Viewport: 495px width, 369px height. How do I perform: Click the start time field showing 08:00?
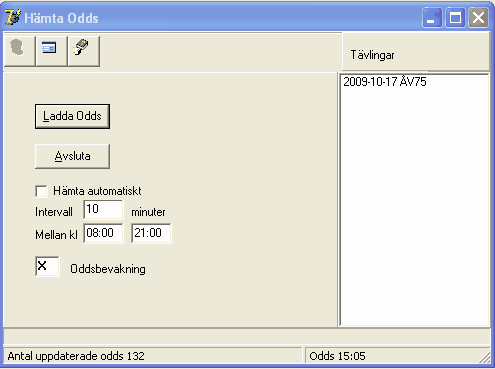103,233
